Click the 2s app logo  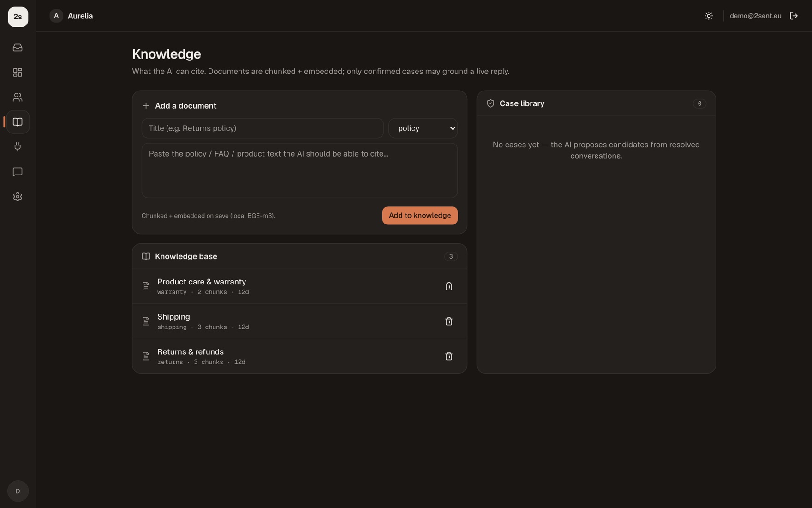18,17
